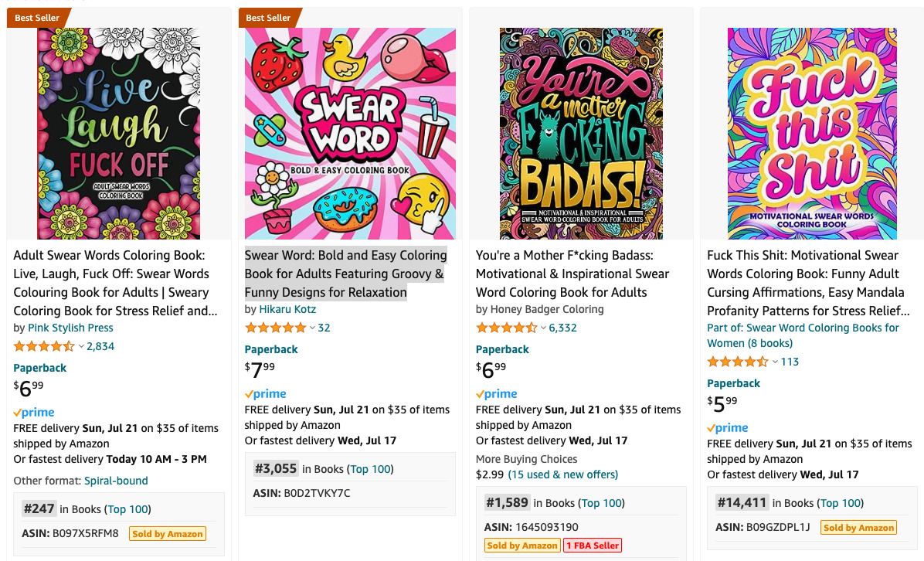Click the Motivational Swear Words cover image
This screenshot has height=561, width=924.
tap(812, 134)
